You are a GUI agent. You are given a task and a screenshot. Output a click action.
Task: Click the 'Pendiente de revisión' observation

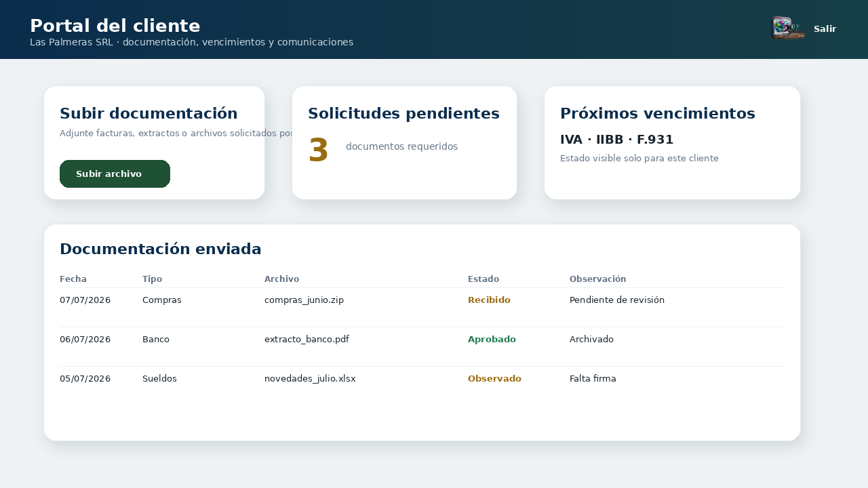pos(617,300)
